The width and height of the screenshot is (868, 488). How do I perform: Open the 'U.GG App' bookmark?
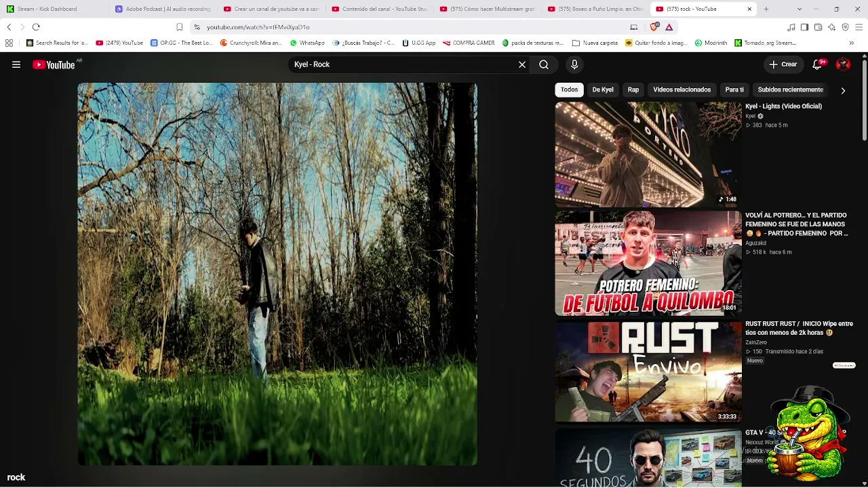tap(418, 43)
